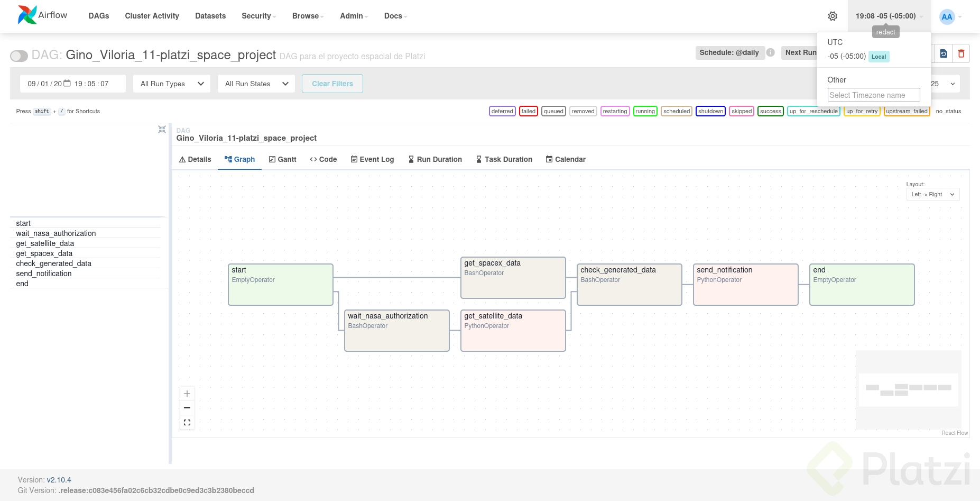The width and height of the screenshot is (980, 501).
Task: Zoom in on the graph view
Action: click(187, 394)
